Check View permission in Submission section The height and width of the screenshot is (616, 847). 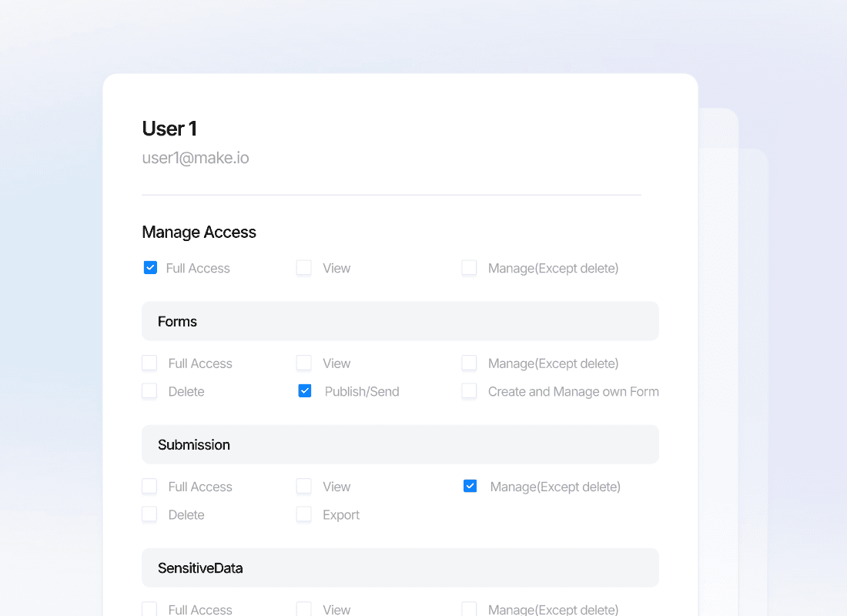304,486
